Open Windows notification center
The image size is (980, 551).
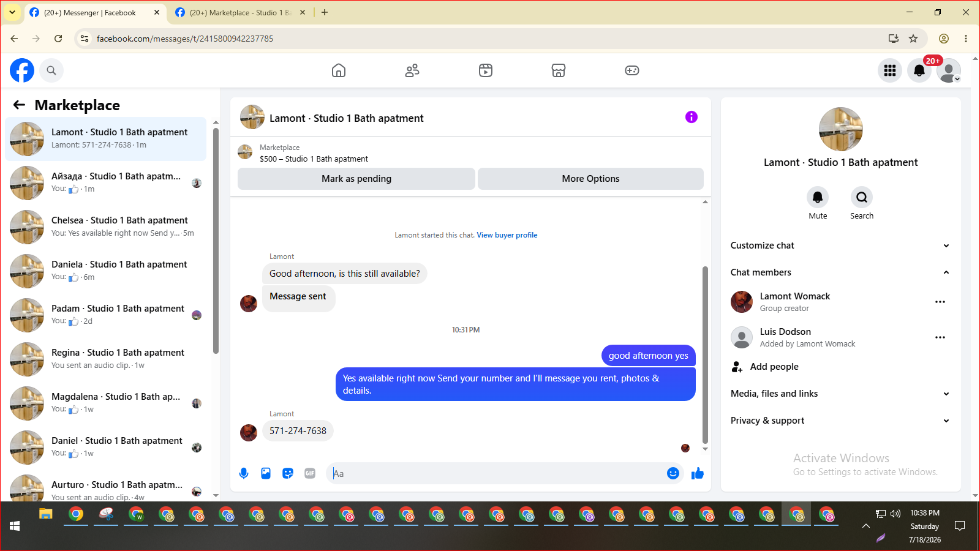(960, 526)
